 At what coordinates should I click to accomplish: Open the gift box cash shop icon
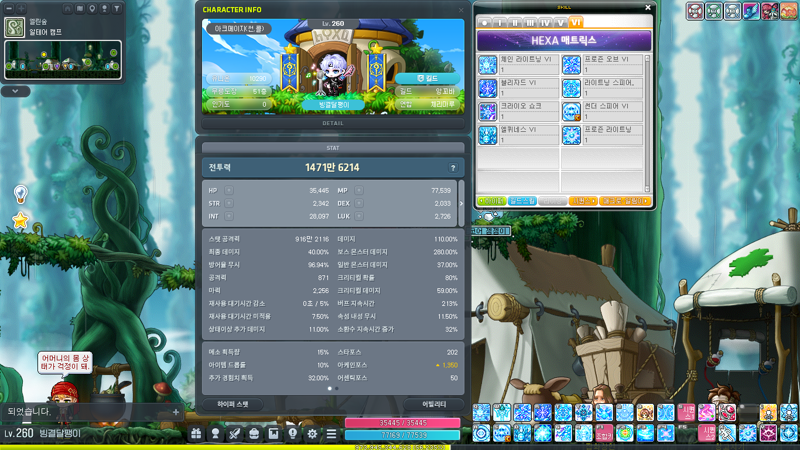(196, 434)
